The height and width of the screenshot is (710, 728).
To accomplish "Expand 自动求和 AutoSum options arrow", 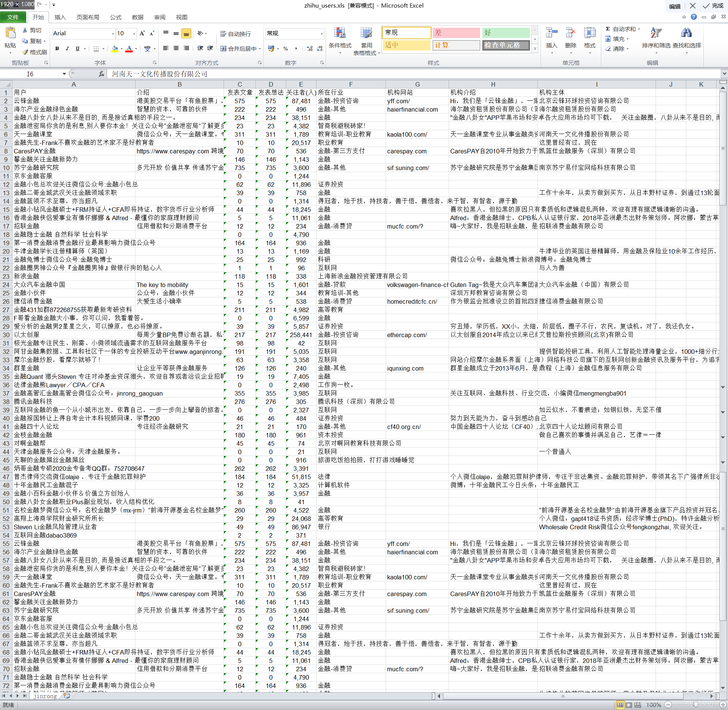I will coord(639,29).
